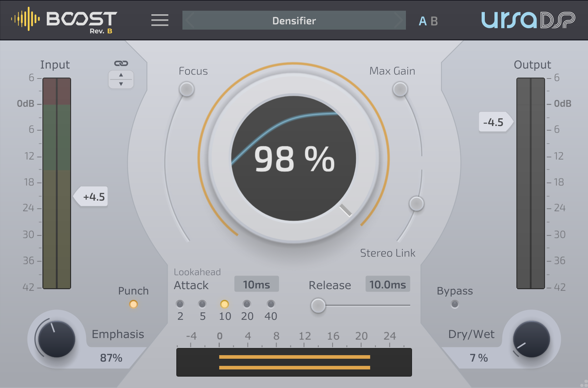Image resolution: width=588 pixels, height=388 pixels.
Task: Click the +4.5 input gain handle
Action: (x=91, y=197)
